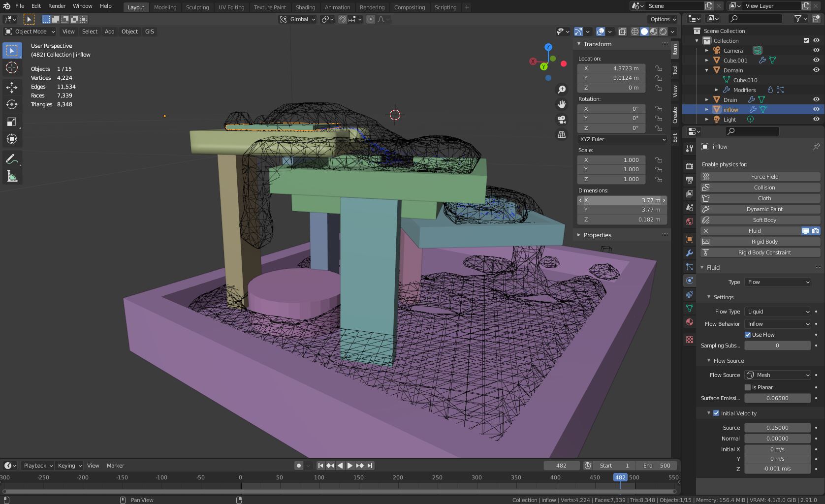
Task: Click the Surface Emission value slider
Action: tap(778, 398)
